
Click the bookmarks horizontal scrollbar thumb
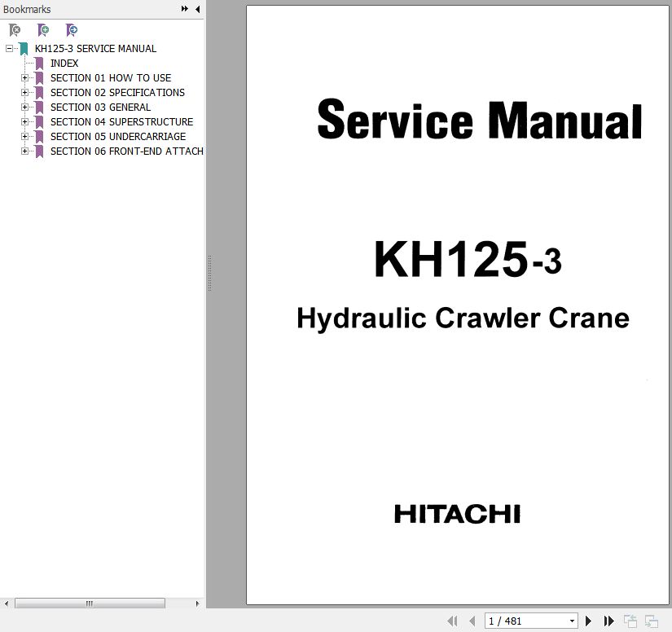pos(90,603)
